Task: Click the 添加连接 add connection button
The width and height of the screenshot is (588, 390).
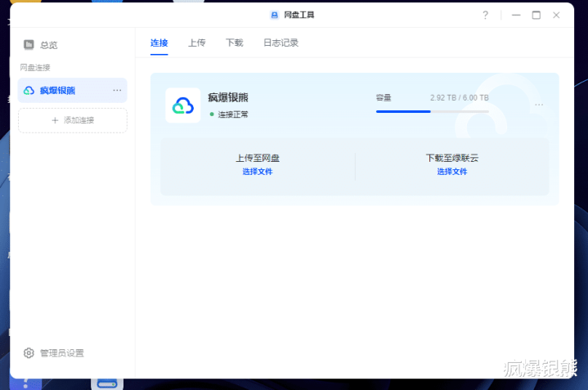Action: point(73,120)
